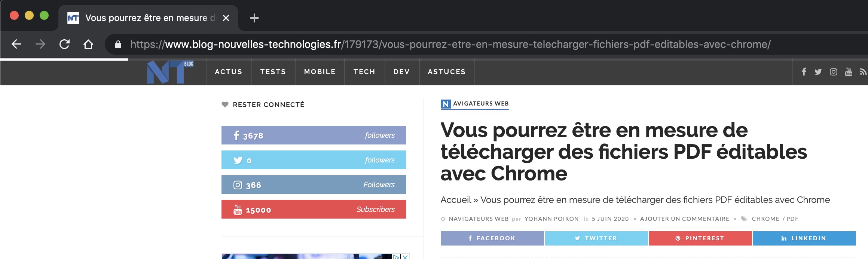This screenshot has width=868, height=259.
Task: Reload the current page
Action: [x=64, y=45]
